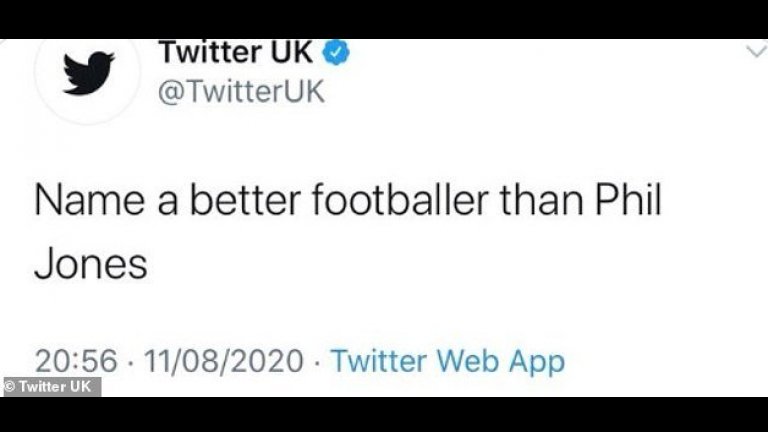Open the Twitter Web App source link
The height and width of the screenshot is (432, 768).
(x=447, y=360)
